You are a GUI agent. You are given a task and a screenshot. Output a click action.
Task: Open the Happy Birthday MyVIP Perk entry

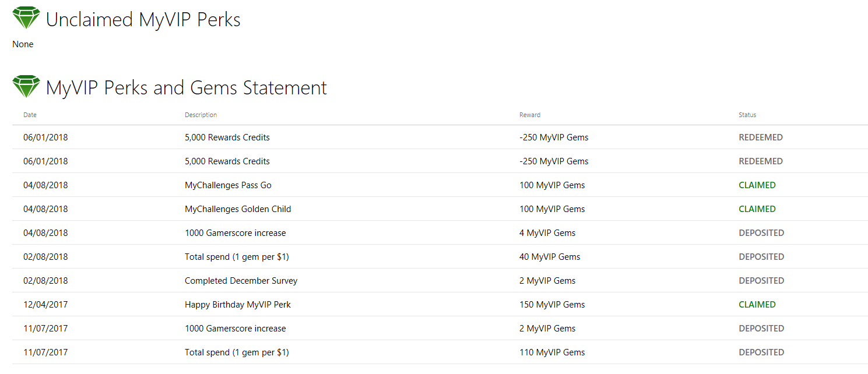(x=237, y=305)
